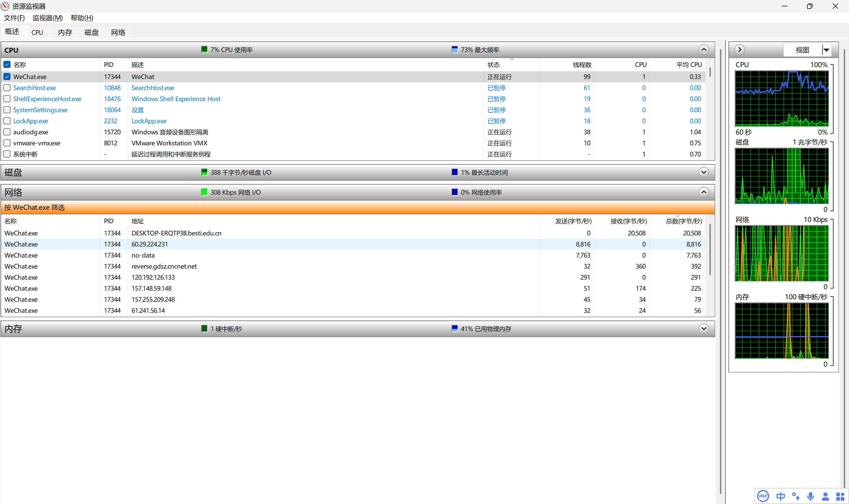Uncheck the WeChat.exe process checkbox
Screen dimensions: 849x504
7,77
